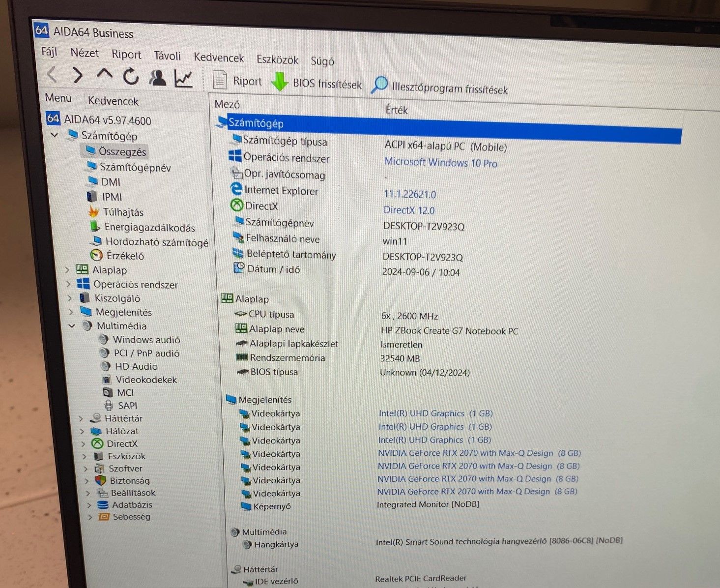Select Hordozható számítógép tree item

[150, 242]
